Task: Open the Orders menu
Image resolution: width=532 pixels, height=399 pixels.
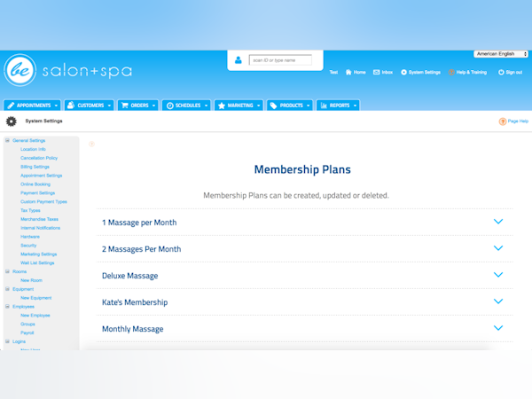Action: pos(137,106)
